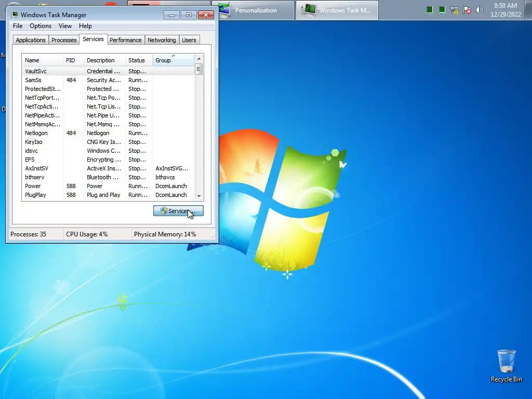Click the bthsvcs group cell

tap(165, 177)
